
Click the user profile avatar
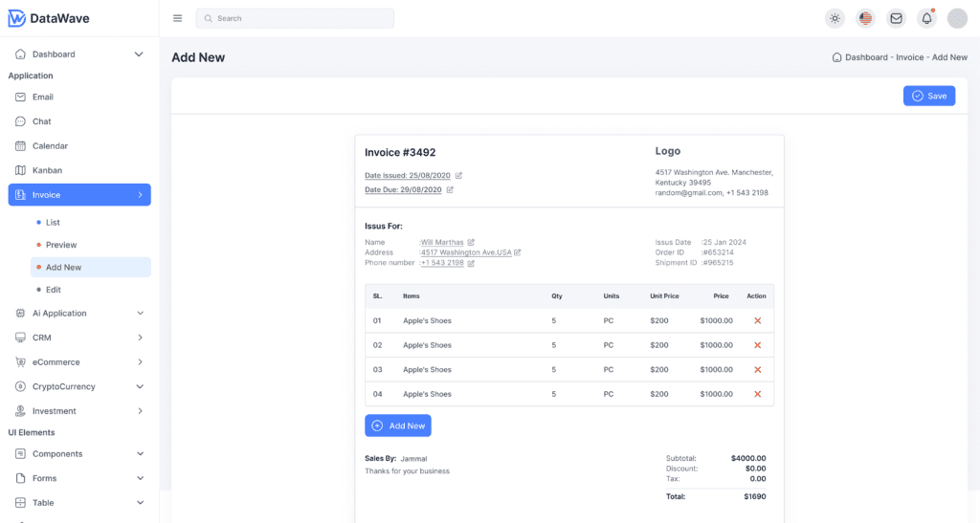[x=957, y=18]
